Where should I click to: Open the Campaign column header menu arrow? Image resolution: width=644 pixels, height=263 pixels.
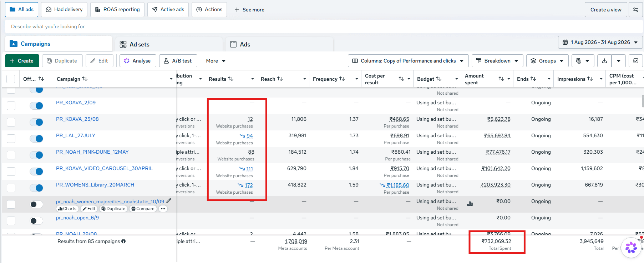171,79
